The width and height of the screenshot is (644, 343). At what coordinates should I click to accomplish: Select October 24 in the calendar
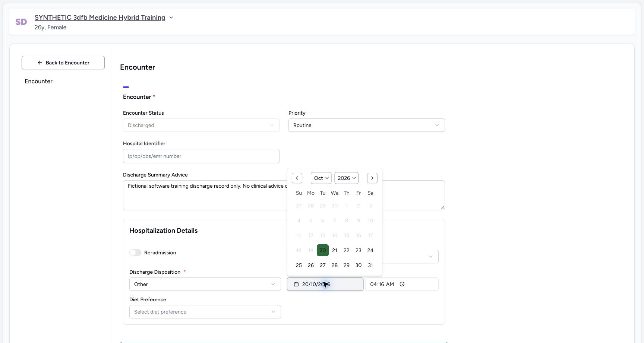tap(370, 250)
